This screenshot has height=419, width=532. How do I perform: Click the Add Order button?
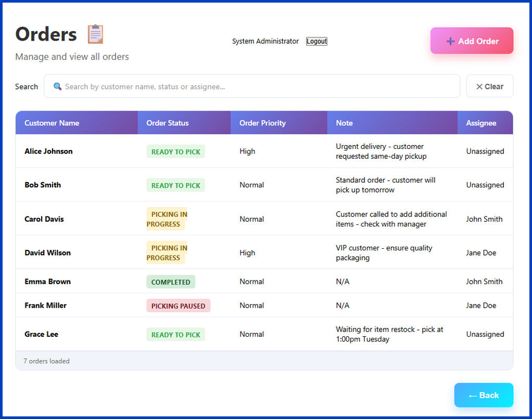(472, 41)
